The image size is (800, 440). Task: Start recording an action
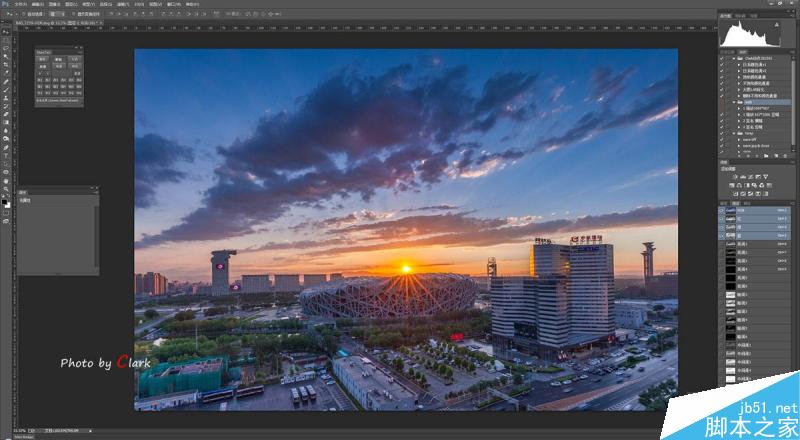click(x=748, y=156)
